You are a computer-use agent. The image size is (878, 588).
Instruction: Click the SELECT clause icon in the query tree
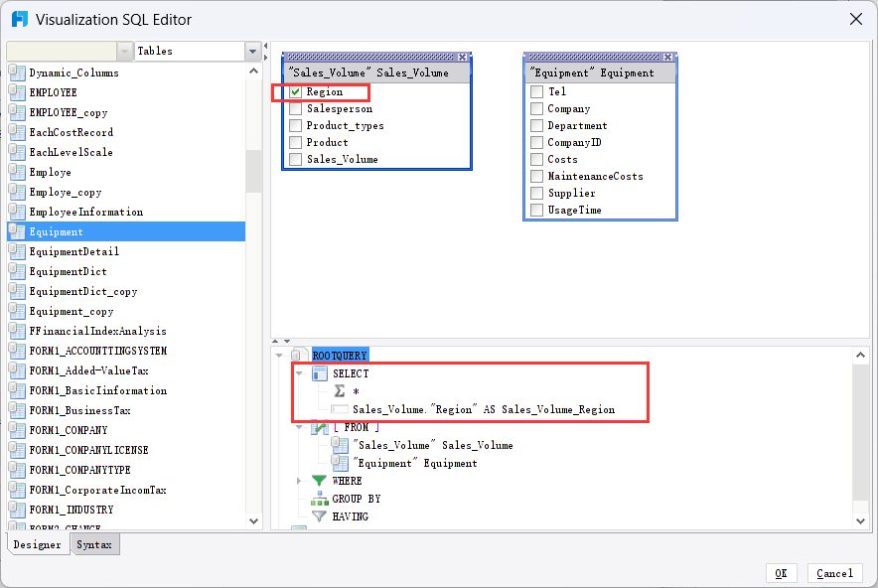(x=319, y=373)
